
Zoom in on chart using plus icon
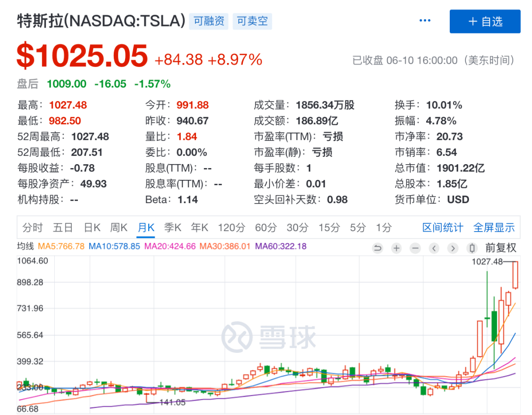(396, 248)
